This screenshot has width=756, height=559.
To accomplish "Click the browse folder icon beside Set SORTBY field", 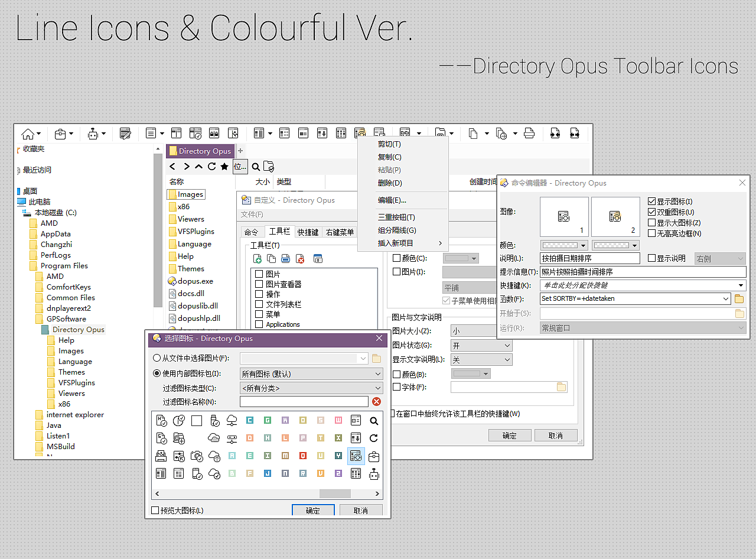I will pos(739,299).
